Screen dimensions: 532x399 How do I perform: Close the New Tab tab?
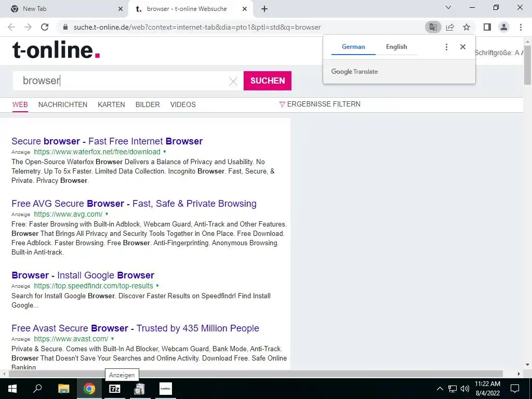(x=121, y=9)
